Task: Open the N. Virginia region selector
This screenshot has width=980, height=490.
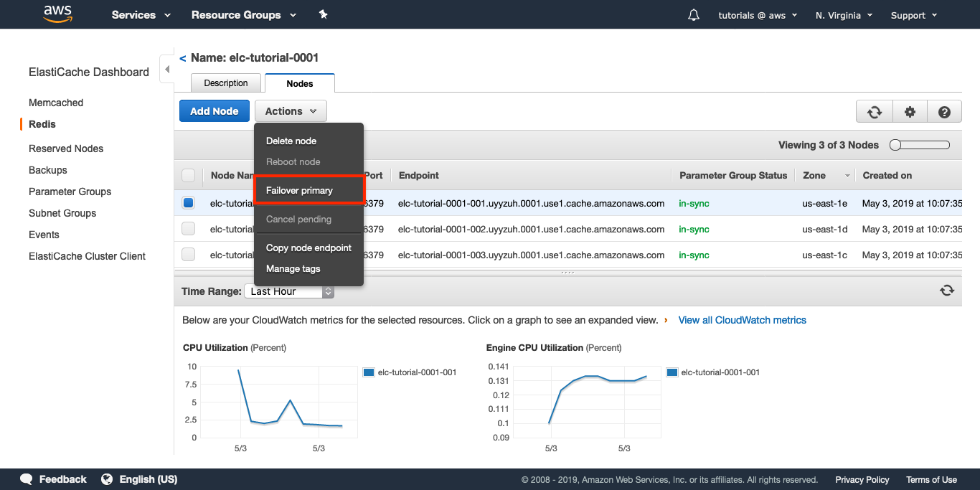Action: click(844, 15)
